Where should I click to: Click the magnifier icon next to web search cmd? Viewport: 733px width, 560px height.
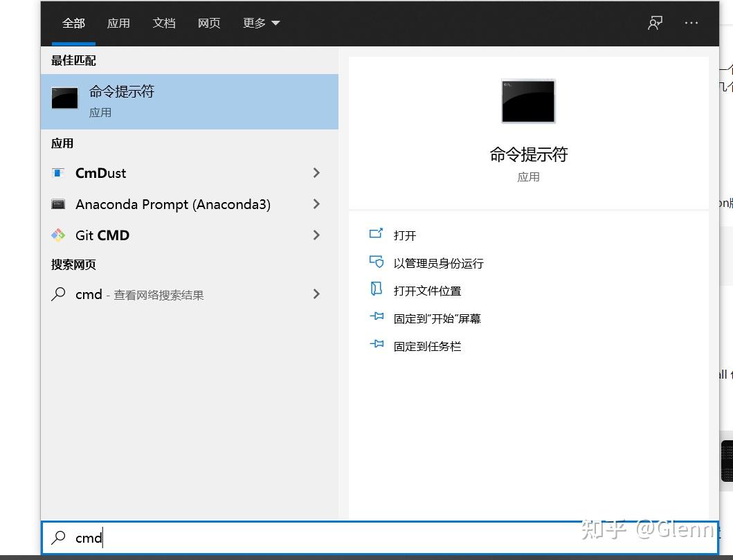[x=58, y=294]
